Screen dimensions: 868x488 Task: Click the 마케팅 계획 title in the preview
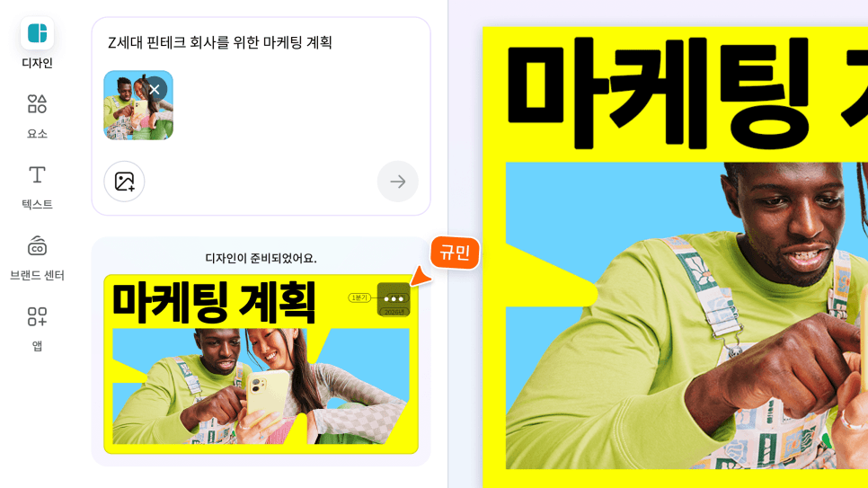(214, 303)
